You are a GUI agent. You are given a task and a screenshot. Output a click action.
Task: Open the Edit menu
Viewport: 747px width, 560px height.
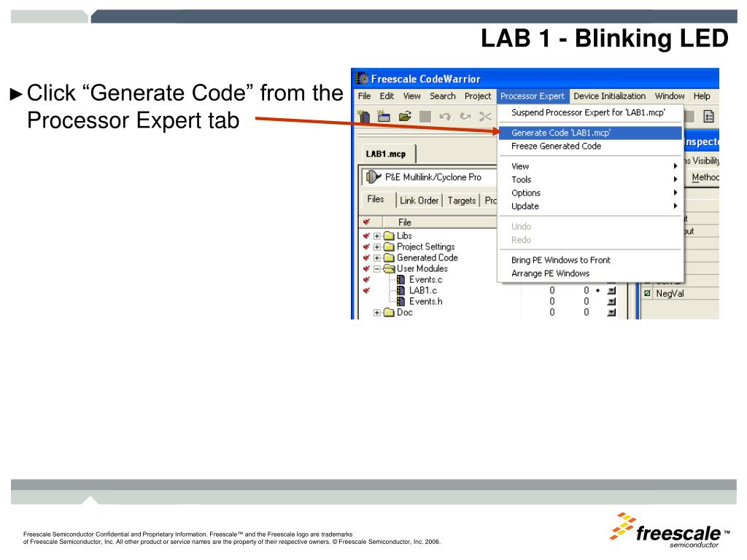pyautogui.click(x=387, y=96)
